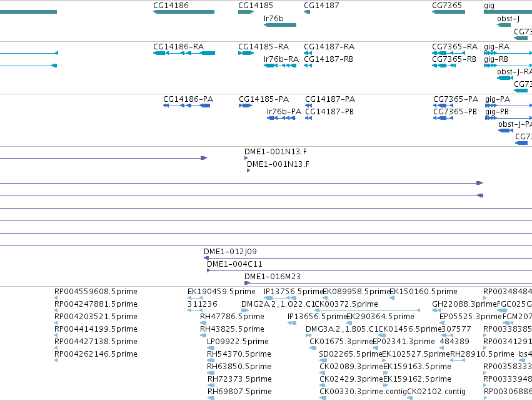
Task: Select the obst-J gene label
Action: pyautogui.click(x=508, y=19)
